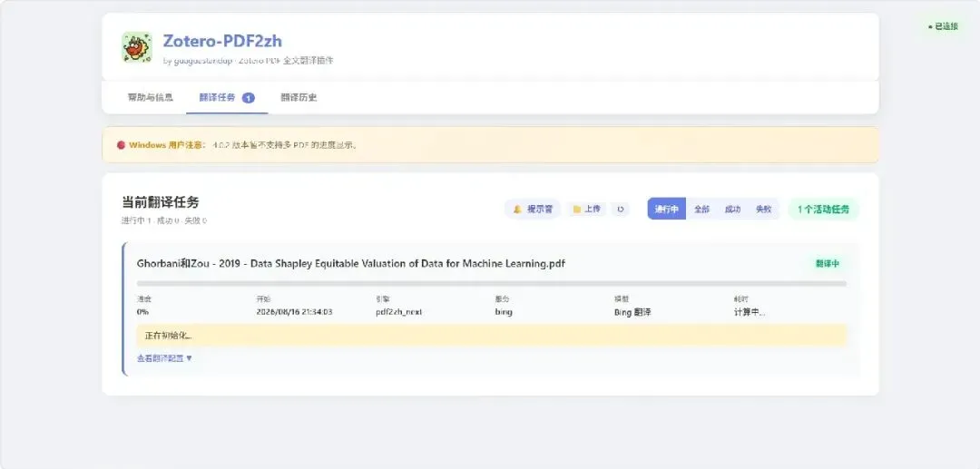Click the Bing 翻译 model value
The image size is (980, 469).
(632, 312)
